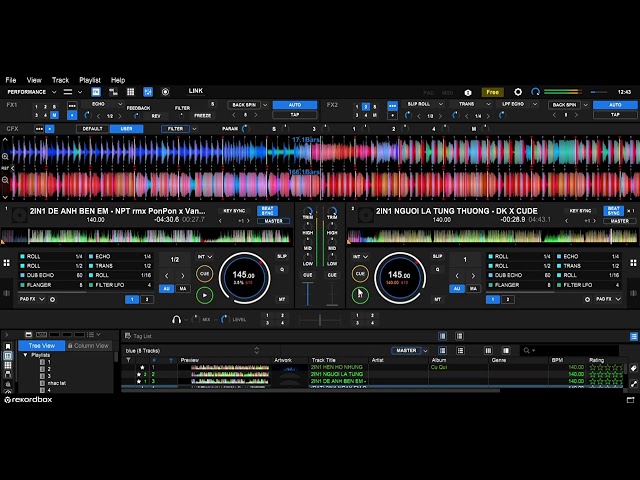Screen dimensions: 640x480
Task: Toggle FX1 effect on button below dots
Action: click(72, 116)
